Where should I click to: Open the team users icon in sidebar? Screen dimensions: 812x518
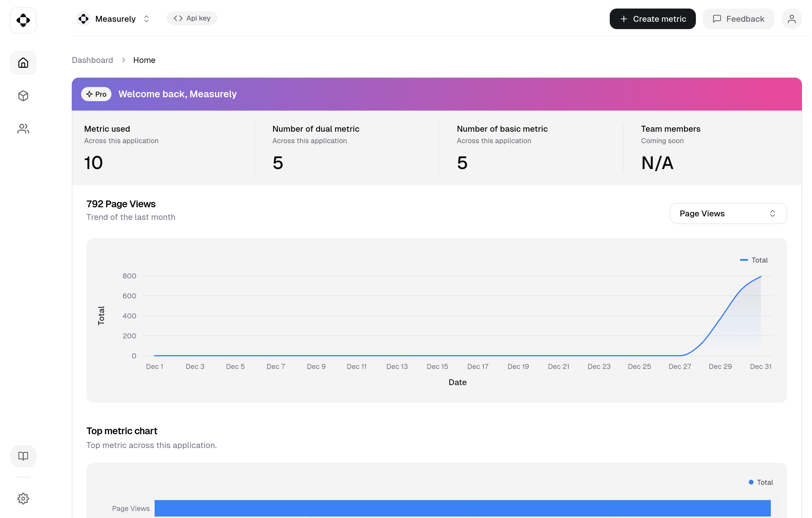click(x=23, y=129)
